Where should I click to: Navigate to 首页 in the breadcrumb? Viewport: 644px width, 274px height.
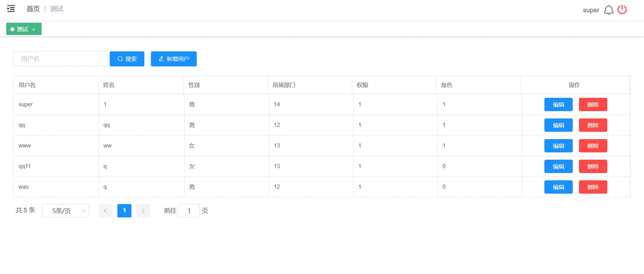point(33,9)
